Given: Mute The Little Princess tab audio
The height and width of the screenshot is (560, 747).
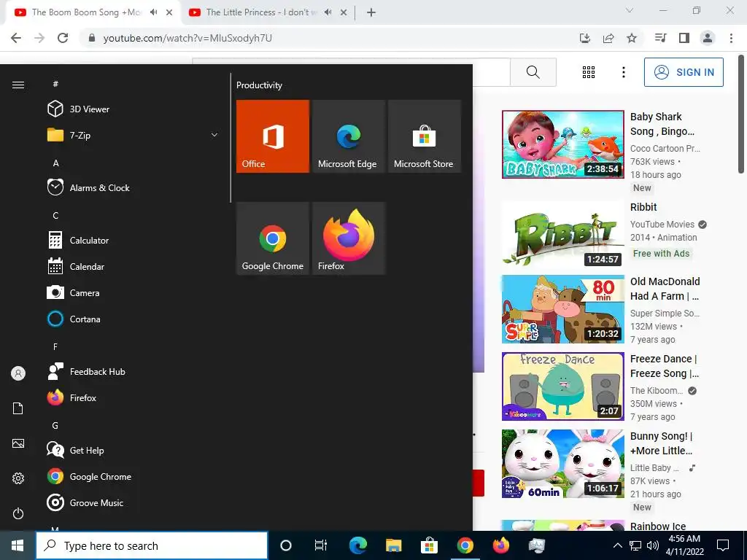Looking at the screenshot, I should pos(328,12).
